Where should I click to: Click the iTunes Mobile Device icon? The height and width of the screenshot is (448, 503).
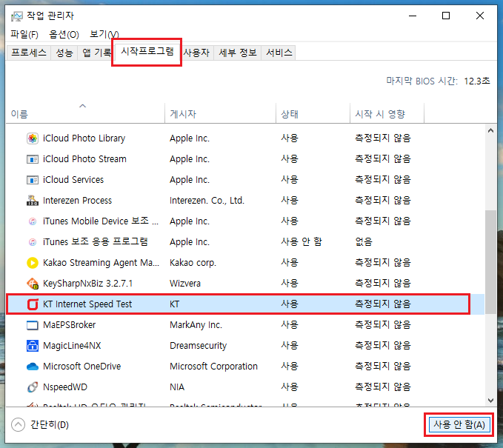click(x=33, y=221)
